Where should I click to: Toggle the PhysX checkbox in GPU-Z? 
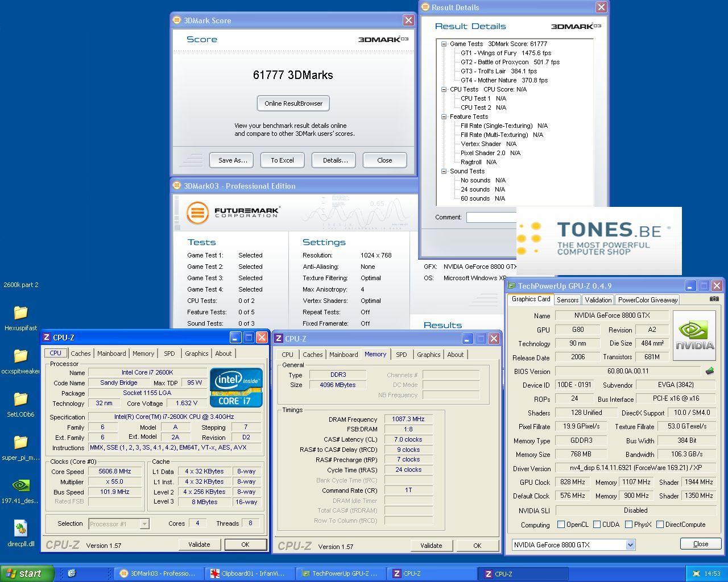tap(628, 525)
